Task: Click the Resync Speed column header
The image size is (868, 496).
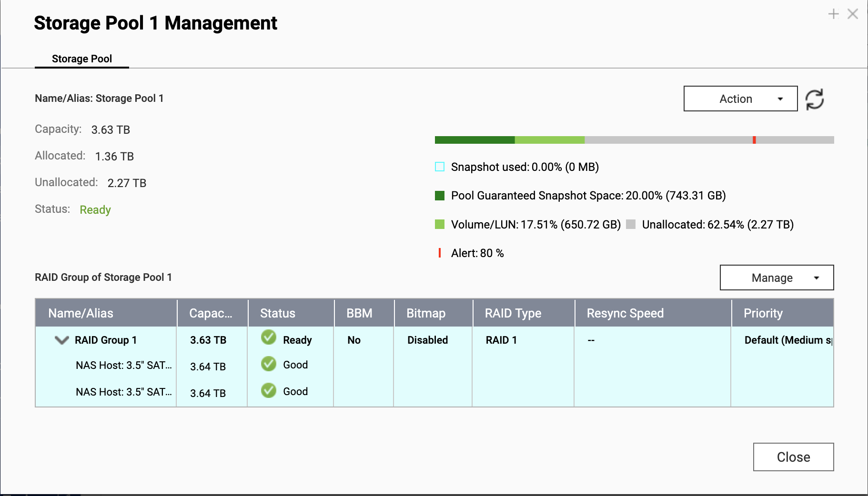Action: point(625,313)
